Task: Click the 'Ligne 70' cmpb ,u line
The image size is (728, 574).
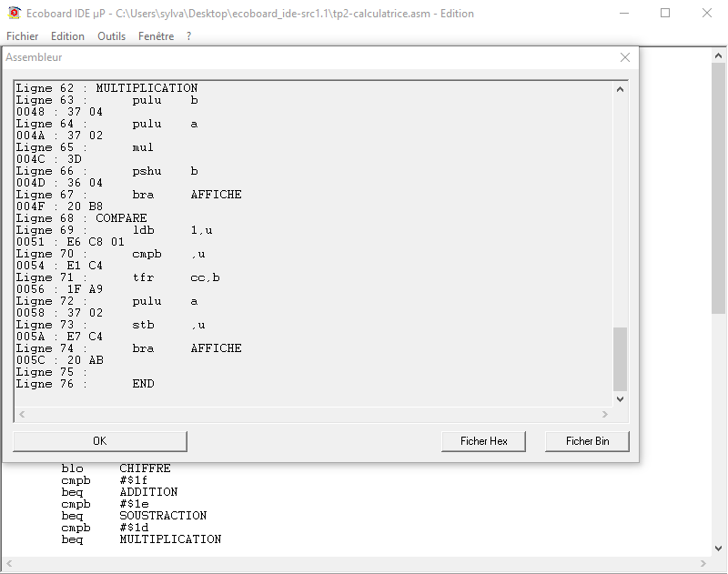Action: [110, 254]
